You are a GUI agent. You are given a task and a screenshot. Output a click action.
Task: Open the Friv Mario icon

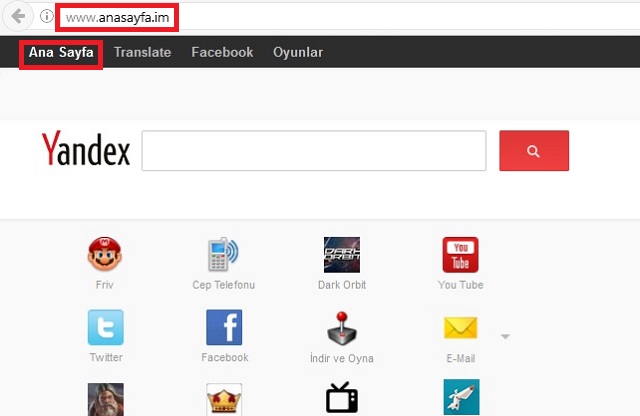tap(105, 254)
